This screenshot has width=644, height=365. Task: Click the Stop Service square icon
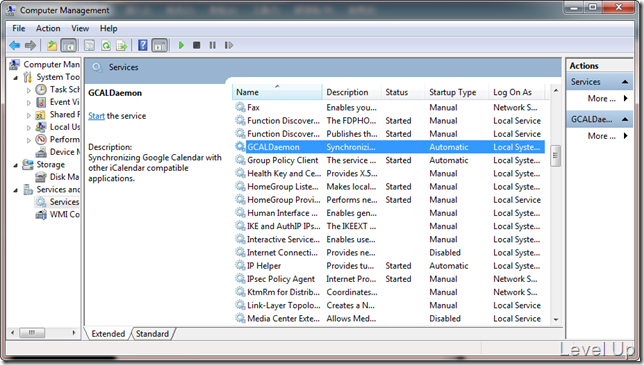197,45
